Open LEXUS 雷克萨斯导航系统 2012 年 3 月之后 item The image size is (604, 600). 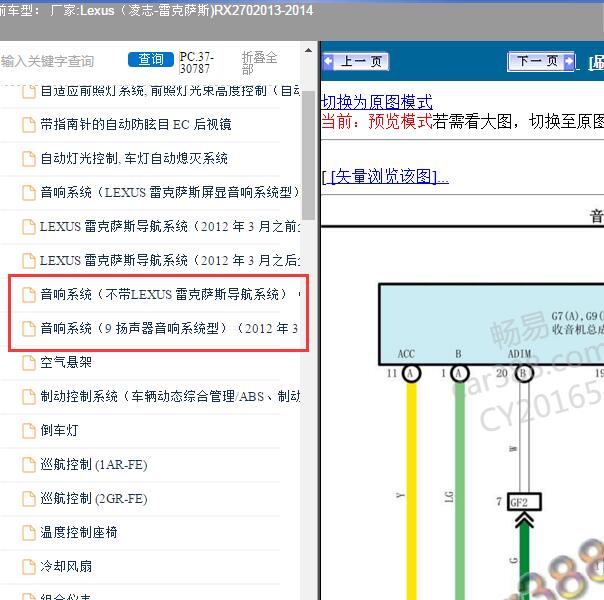point(169,260)
